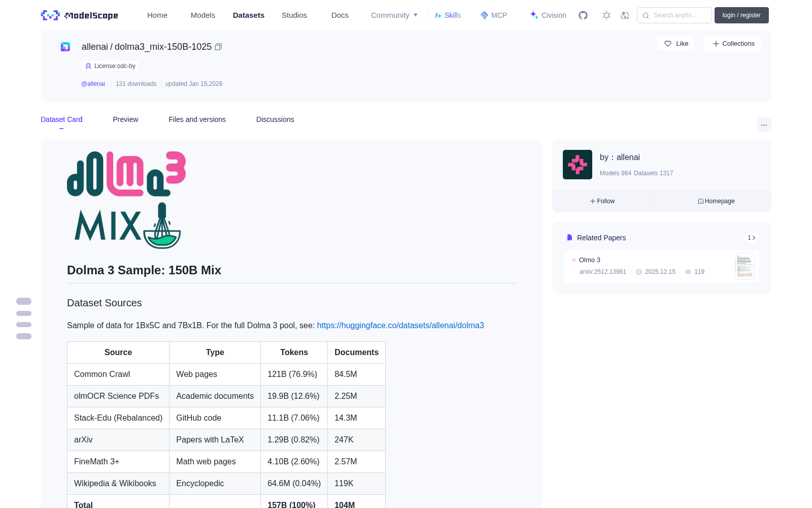This screenshot has height=508, width=812.
Task: Switch to the Discussions tab
Action: 275,119
